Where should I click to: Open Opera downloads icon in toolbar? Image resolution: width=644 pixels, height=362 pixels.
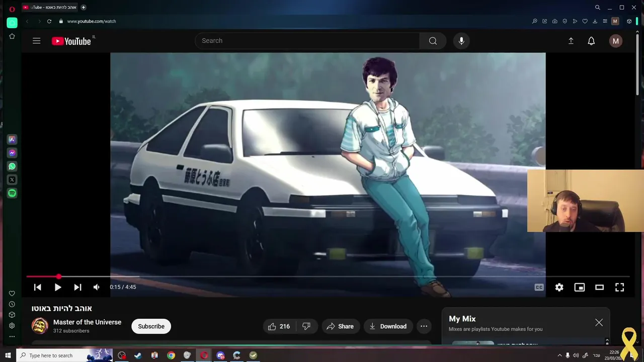click(x=595, y=21)
